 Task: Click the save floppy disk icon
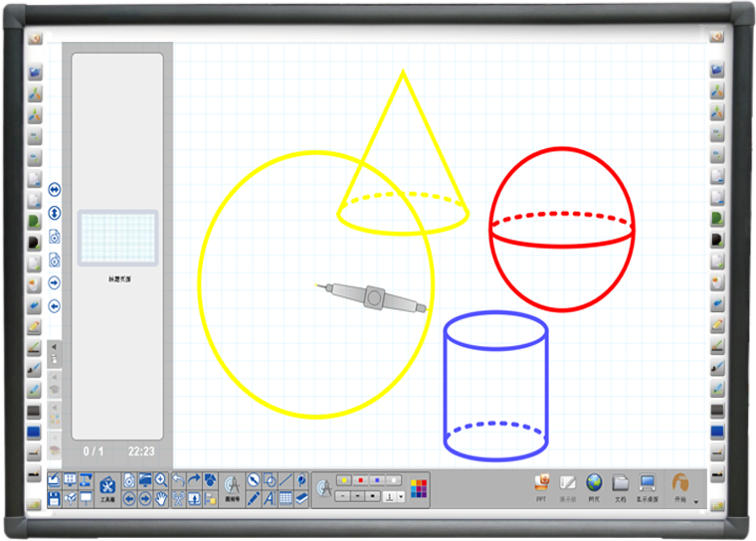54,498
